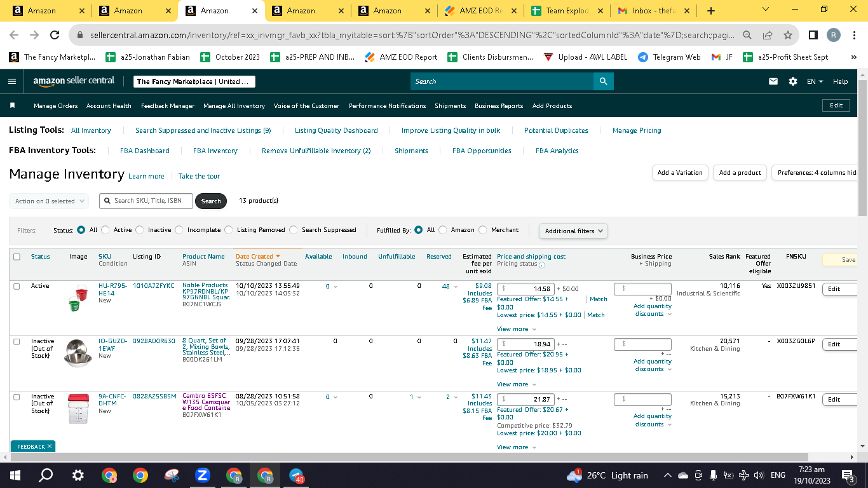Open the Chrome three-dot menu
Image resolution: width=868 pixels, height=488 pixels.
[x=854, y=35]
